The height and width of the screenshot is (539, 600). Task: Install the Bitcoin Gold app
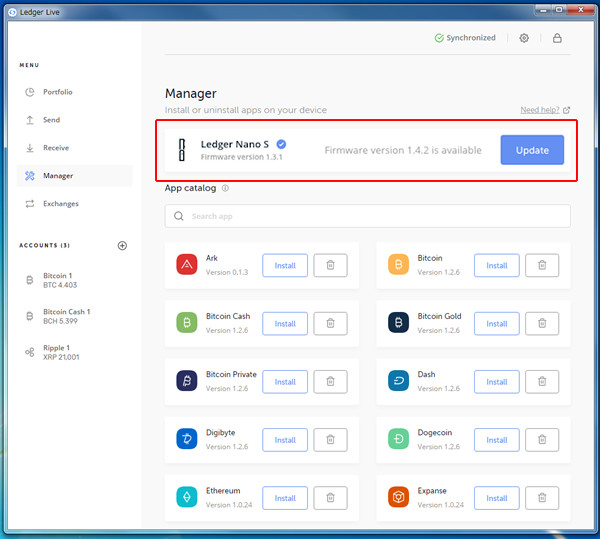point(497,323)
